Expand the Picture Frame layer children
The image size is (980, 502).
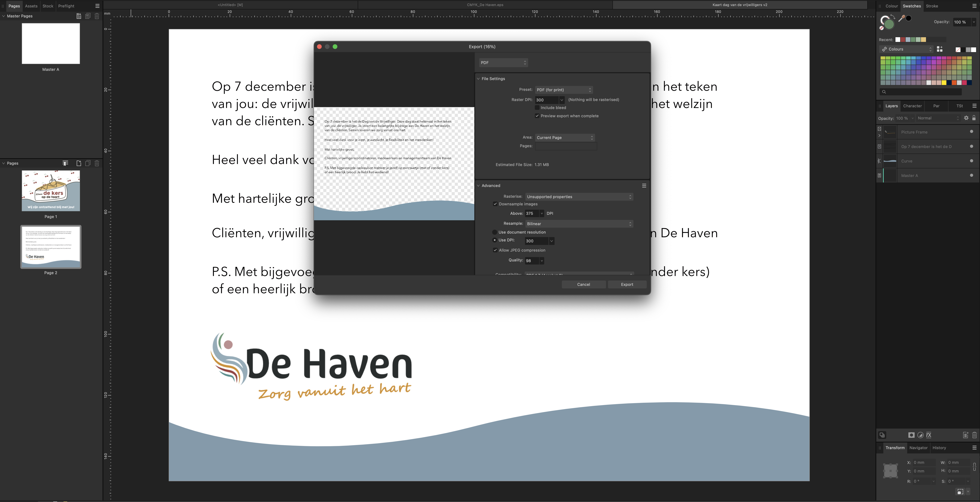[x=879, y=135]
